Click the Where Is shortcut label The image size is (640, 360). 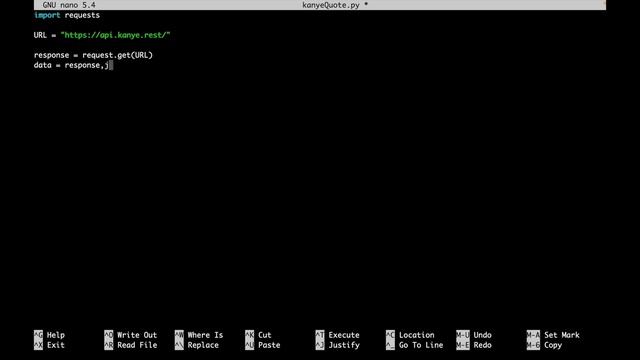(x=205, y=335)
